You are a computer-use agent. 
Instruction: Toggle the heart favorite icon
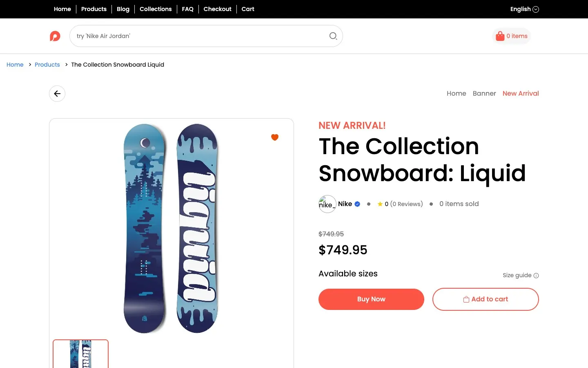pyautogui.click(x=275, y=137)
